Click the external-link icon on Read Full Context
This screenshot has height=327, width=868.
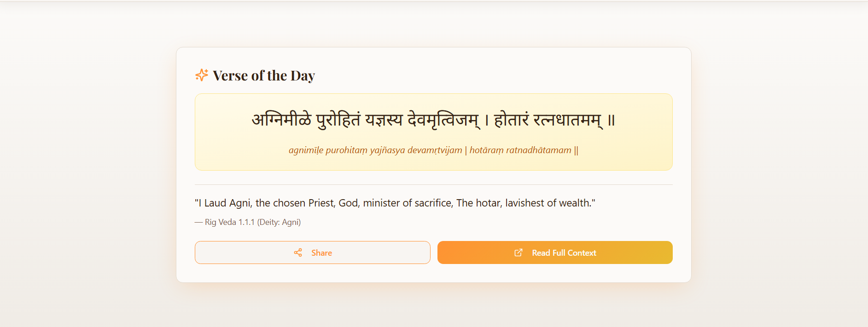coord(519,252)
